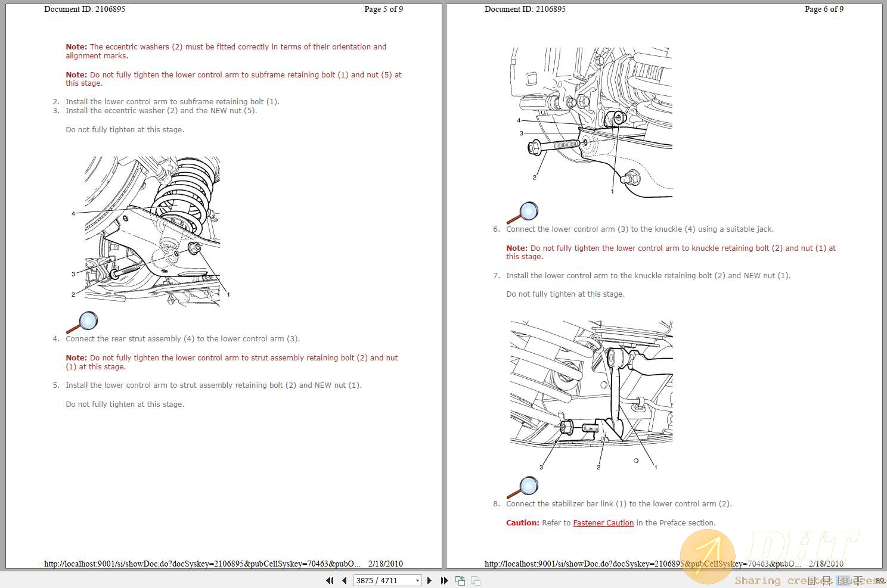The width and height of the screenshot is (887, 588).
Task: Click the knuckle retaining bolt note text
Action: coord(671,253)
